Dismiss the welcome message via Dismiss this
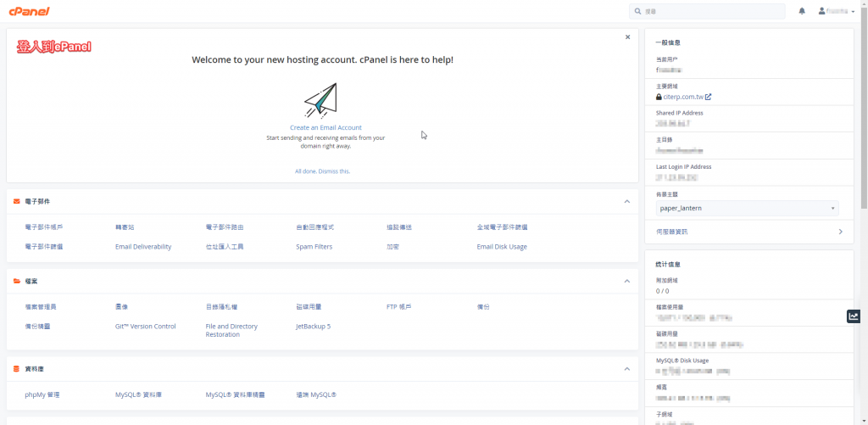This screenshot has height=425, width=868. pos(334,171)
